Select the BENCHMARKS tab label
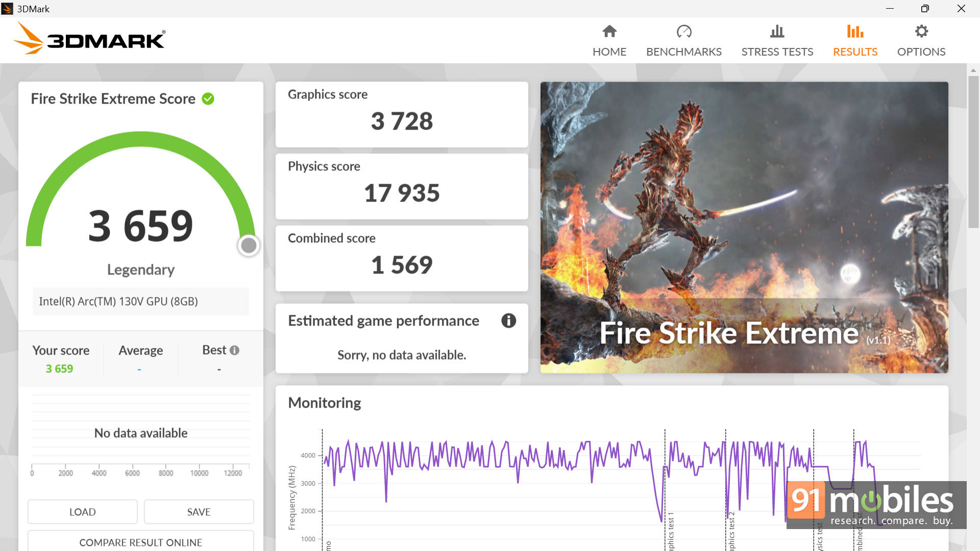 pos(683,52)
